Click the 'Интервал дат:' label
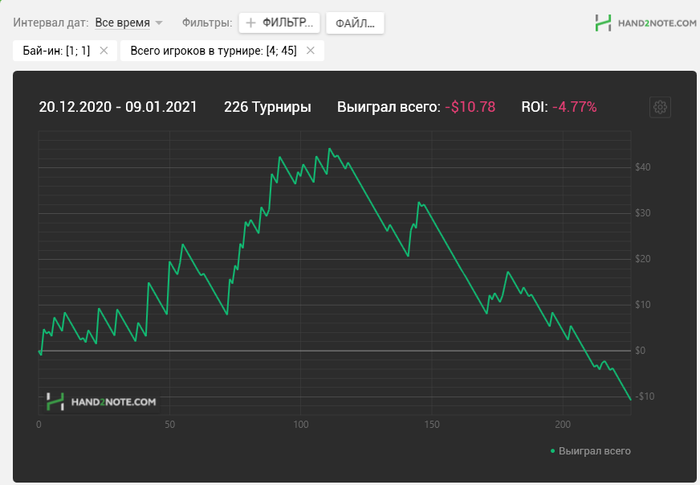 point(51,23)
